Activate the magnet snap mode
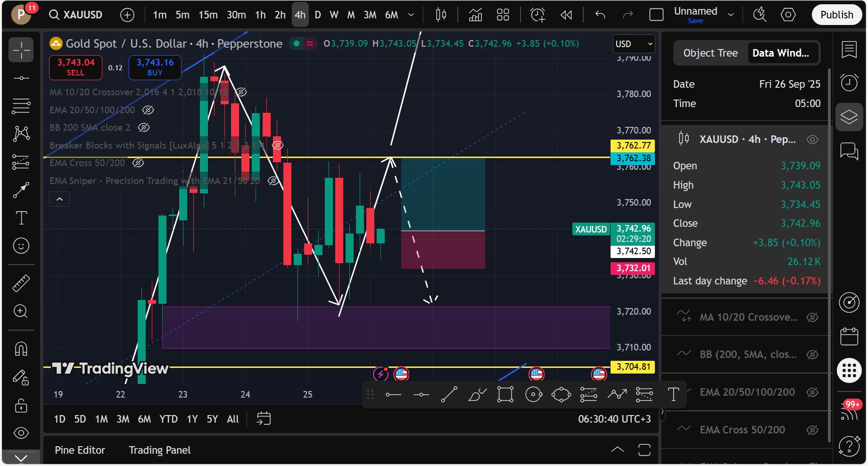This screenshot has width=868, height=466. click(21, 349)
